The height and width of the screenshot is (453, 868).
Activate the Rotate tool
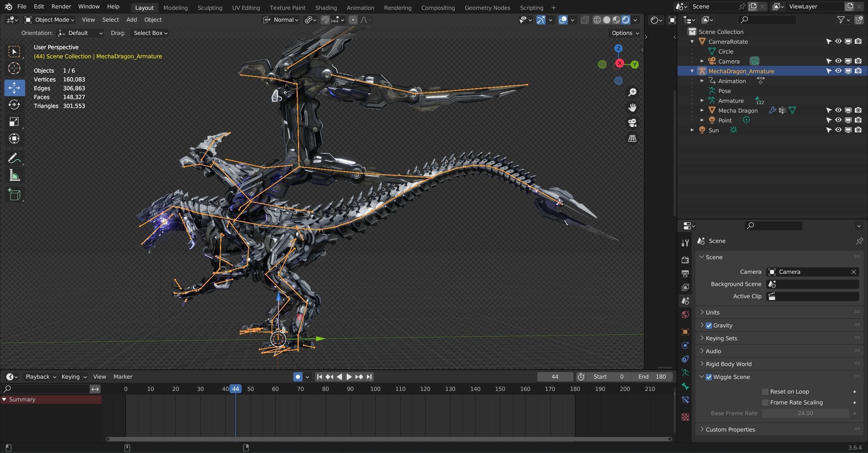pos(14,105)
